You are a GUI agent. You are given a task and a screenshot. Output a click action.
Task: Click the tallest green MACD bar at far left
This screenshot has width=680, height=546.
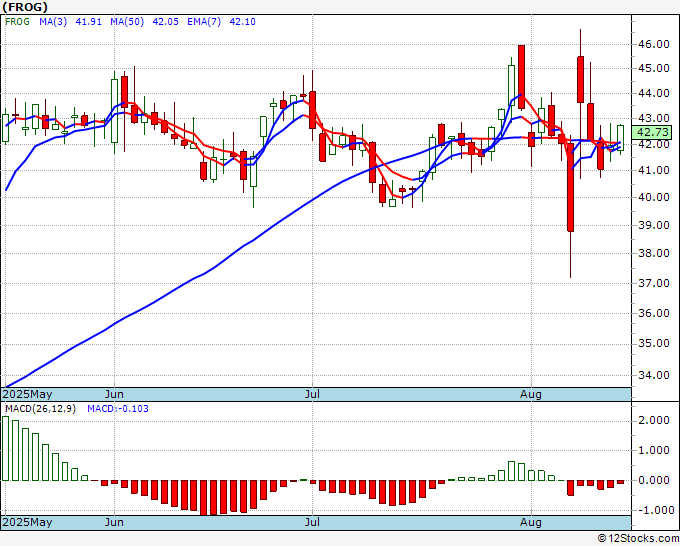pyautogui.click(x=6, y=448)
